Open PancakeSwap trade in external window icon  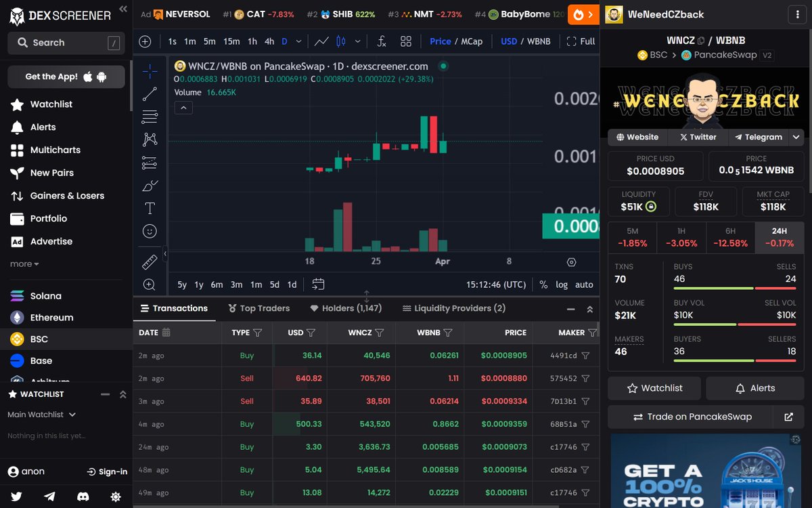tap(788, 417)
